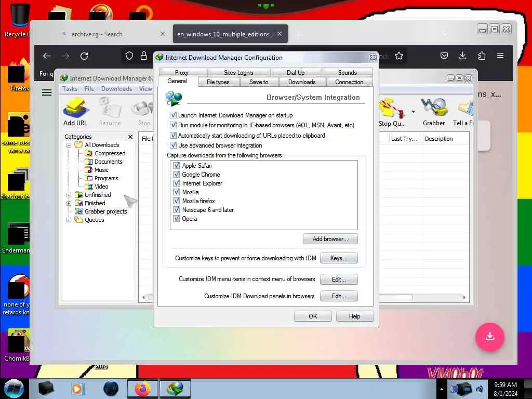532x399 pixels.
Task: Switch to Dial Up tab
Action: 296,73
